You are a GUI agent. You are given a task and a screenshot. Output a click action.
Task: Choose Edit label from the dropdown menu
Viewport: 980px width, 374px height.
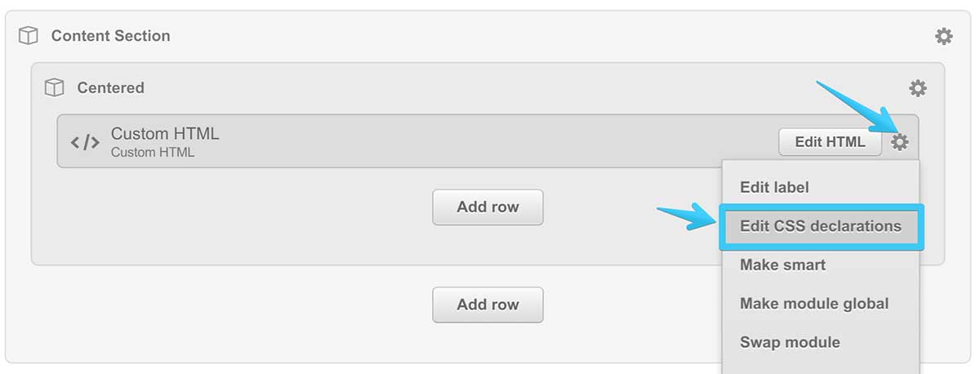click(774, 187)
